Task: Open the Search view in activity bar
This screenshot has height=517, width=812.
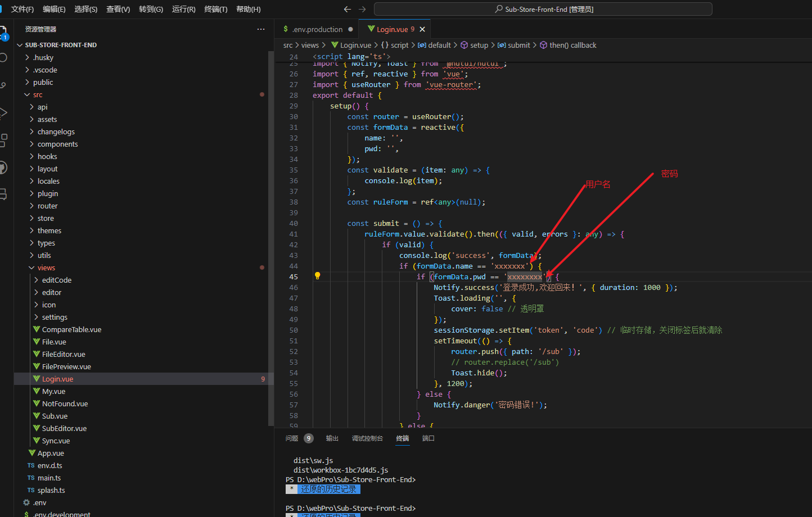Action: click(3, 57)
